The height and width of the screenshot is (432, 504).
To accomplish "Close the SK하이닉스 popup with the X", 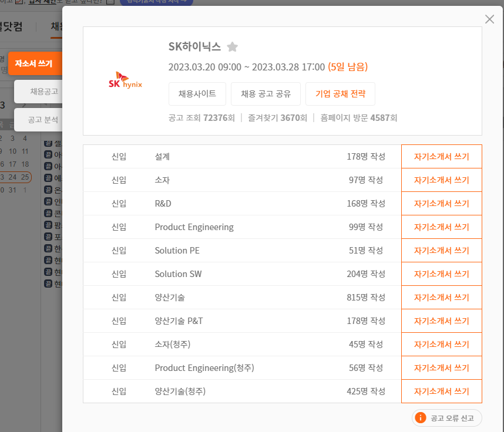I will (x=489, y=19).
